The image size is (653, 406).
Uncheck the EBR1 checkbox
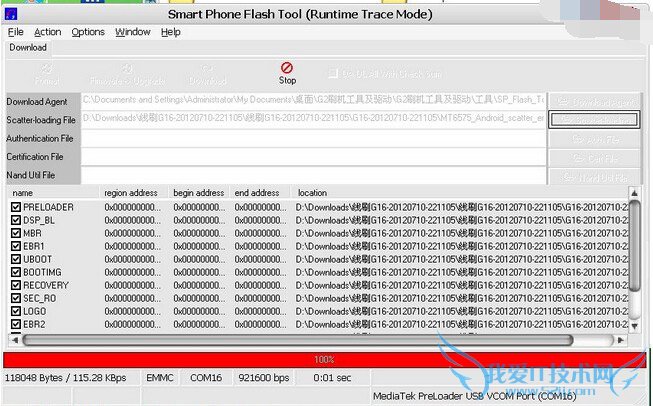point(16,246)
